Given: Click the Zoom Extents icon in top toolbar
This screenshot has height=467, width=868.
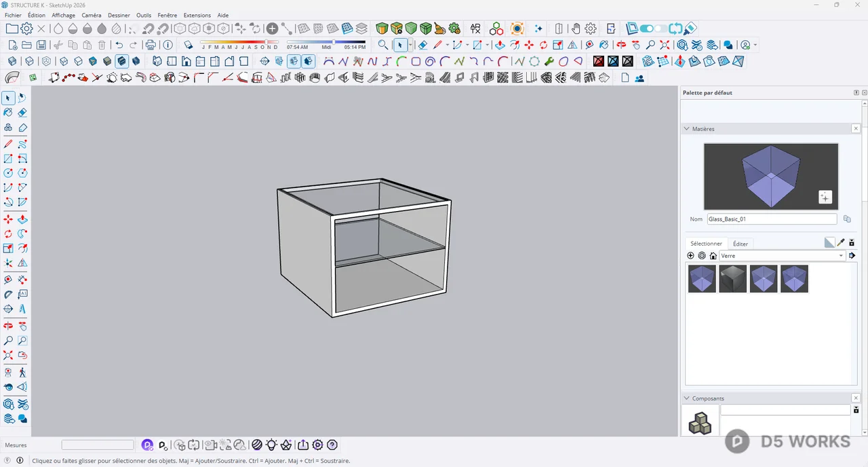Looking at the screenshot, I should click(x=665, y=45).
